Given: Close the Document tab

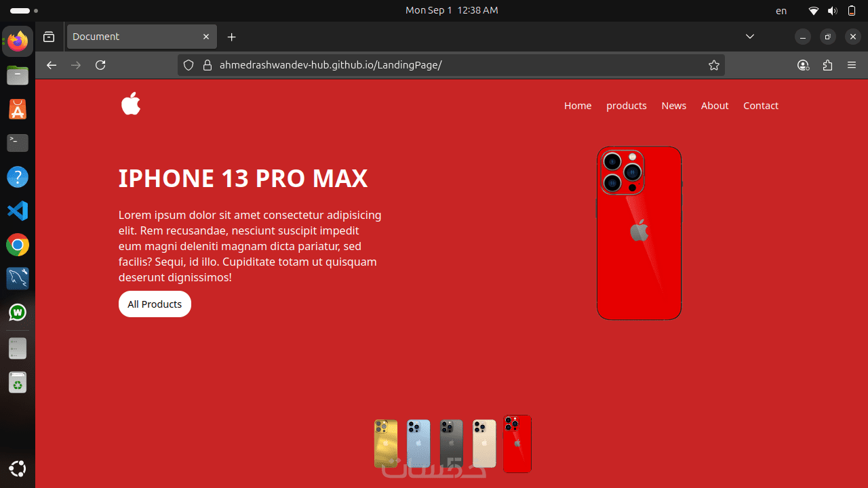Looking at the screenshot, I should click(x=206, y=37).
